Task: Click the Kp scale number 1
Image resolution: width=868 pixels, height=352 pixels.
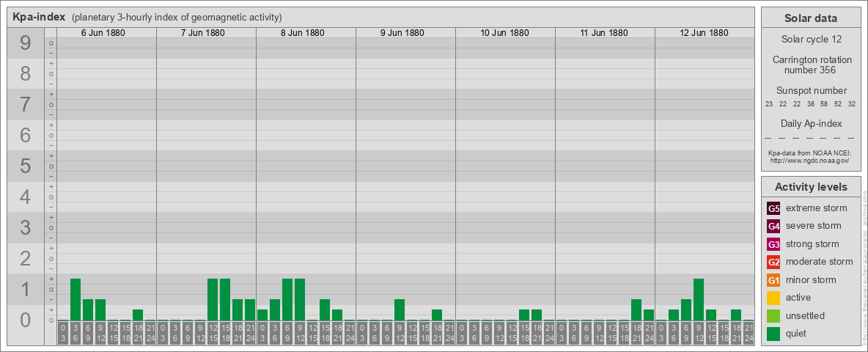Action: click(26, 289)
